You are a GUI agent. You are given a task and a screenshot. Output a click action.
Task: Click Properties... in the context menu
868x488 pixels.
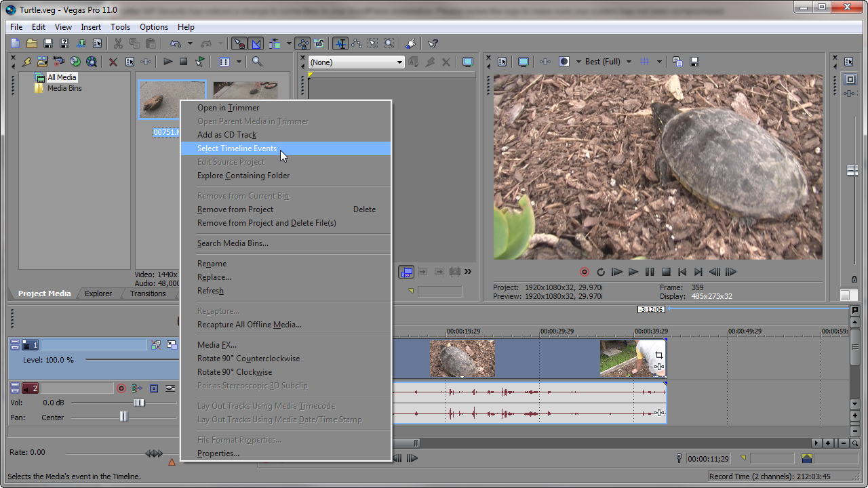(x=218, y=453)
